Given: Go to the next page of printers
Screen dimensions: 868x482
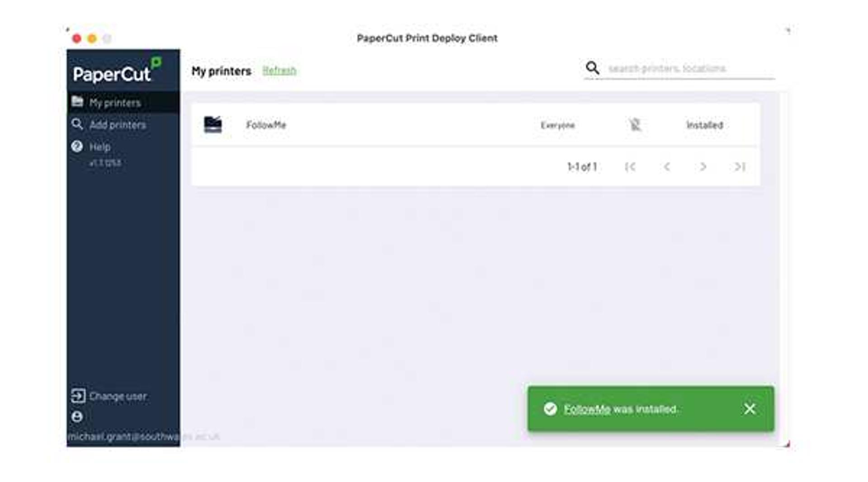Looking at the screenshot, I should click(x=703, y=167).
